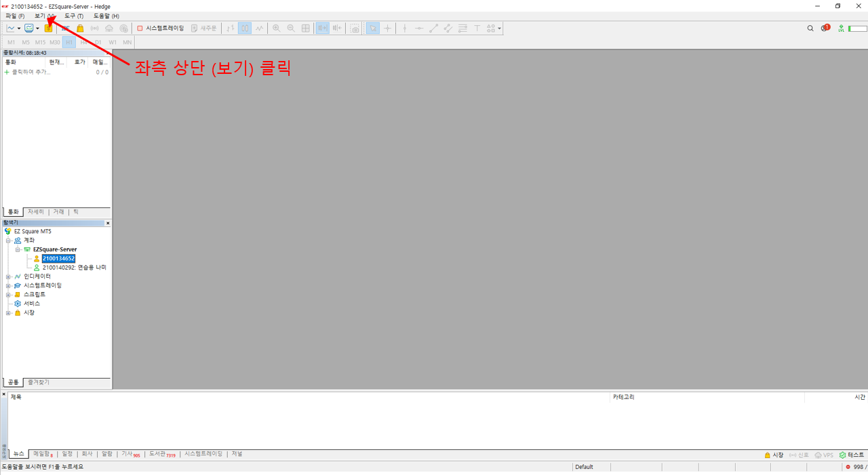
Task: Select the W1 timeframe
Action: point(113,42)
